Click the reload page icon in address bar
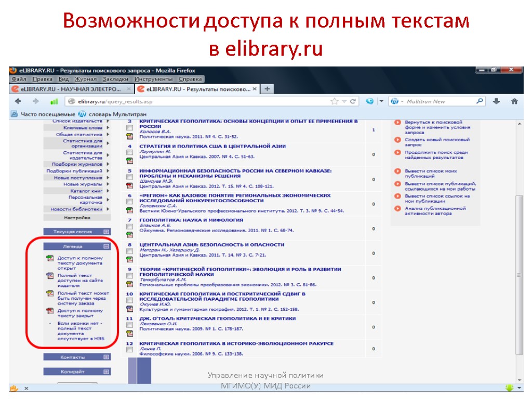Image resolution: width=532 pixels, height=399 pixels. click(x=353, y=101)
